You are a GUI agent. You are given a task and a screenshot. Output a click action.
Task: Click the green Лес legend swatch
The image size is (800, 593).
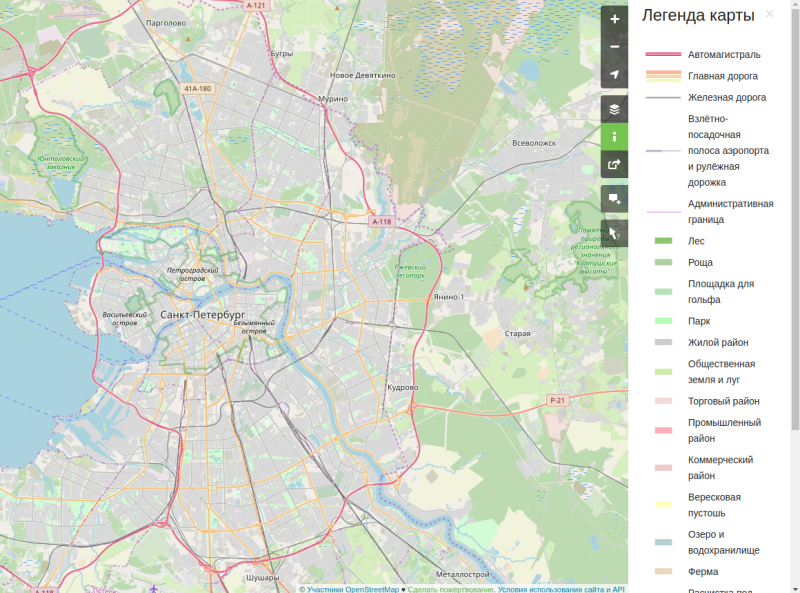(661, 240)
